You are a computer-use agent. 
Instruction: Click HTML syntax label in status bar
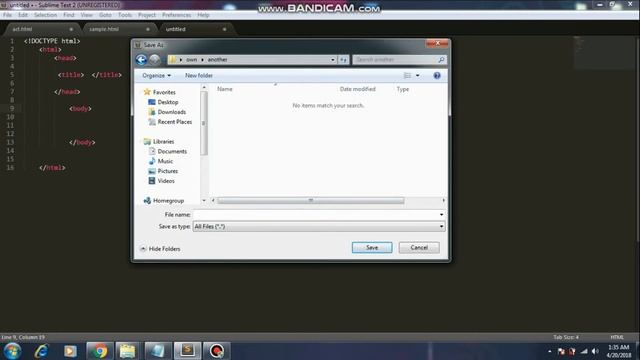pos(617,337)
